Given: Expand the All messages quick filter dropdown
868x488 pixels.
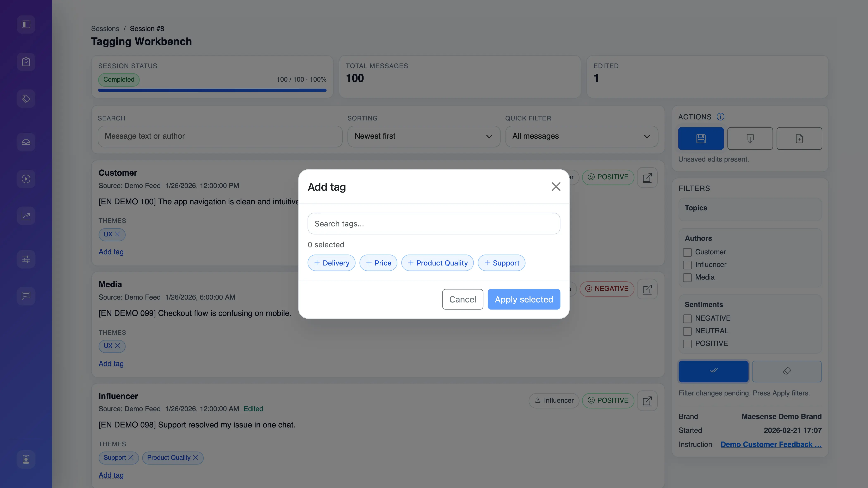Looking at the screenshot, I should click(x=581, y=136).
